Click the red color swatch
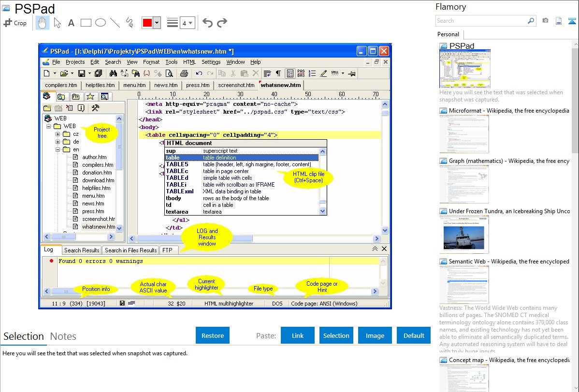Image resolution: width=579 pixels, height=392 pixels. pos(147,23)
